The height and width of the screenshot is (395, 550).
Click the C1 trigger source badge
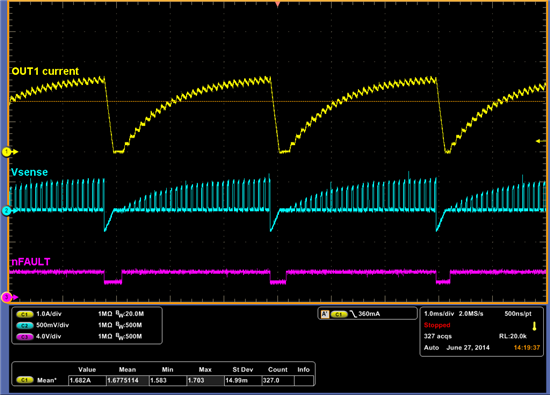pyautogui.click(x=339, y=314)
